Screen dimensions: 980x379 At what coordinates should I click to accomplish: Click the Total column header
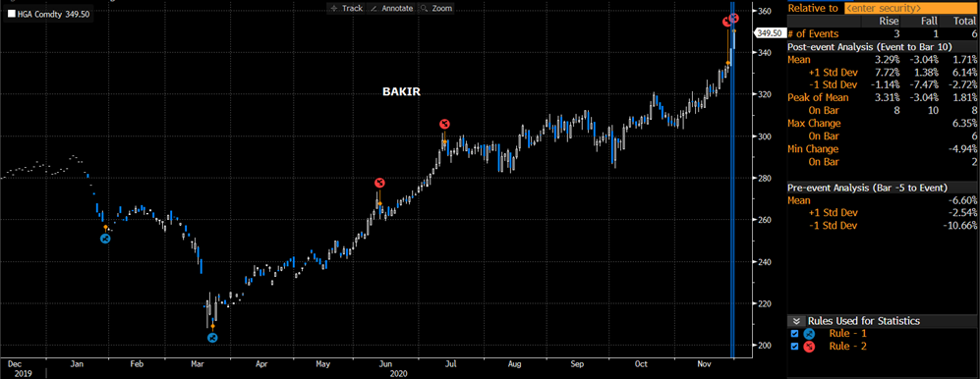tap(965, 22)
